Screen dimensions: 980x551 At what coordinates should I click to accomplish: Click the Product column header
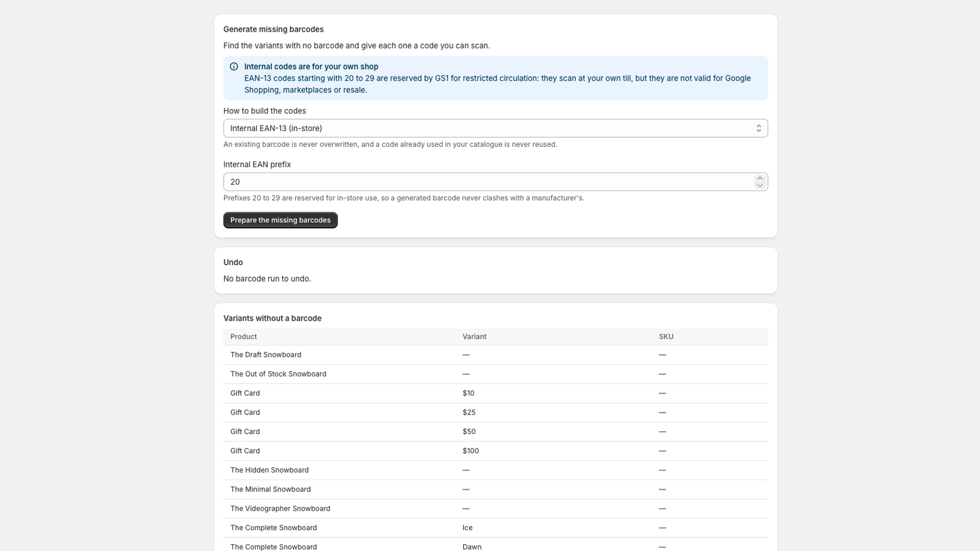click(x=244, y=337)
